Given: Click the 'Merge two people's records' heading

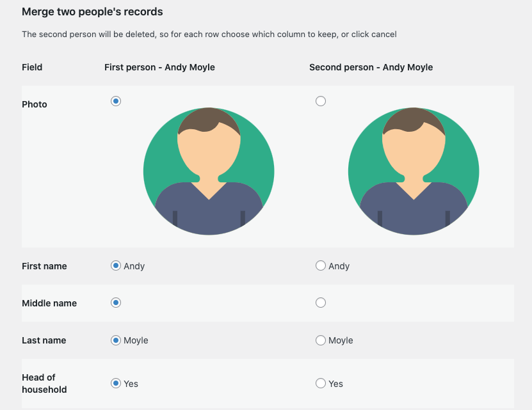Looking at the screenshot, I should tap(92, 12).
